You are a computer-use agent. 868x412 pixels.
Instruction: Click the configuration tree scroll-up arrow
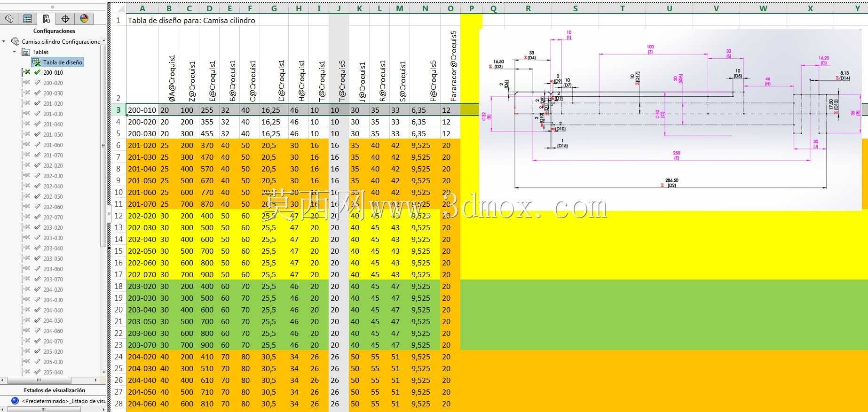[x=103, y=41]
